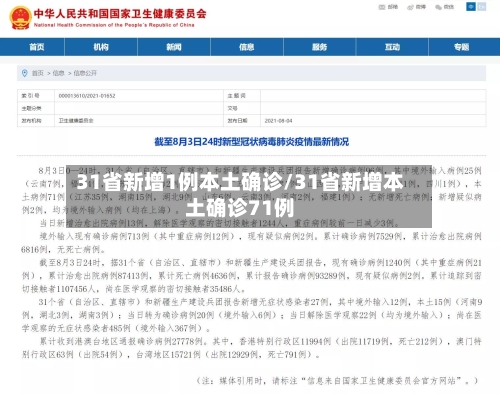The width and height of the screenshot is (500, 394).
Task: Click the article title 截至8月3日24时新型冠状病毒肺炎疫情最新情况
Action: pos(252,142)
